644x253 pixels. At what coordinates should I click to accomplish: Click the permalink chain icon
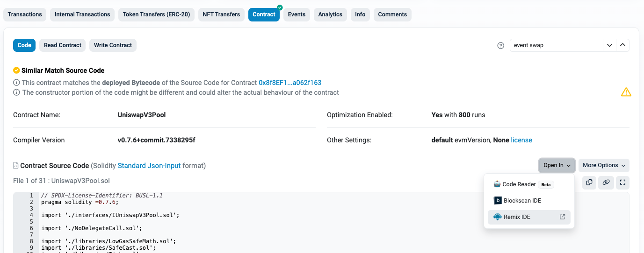[606, 182]
